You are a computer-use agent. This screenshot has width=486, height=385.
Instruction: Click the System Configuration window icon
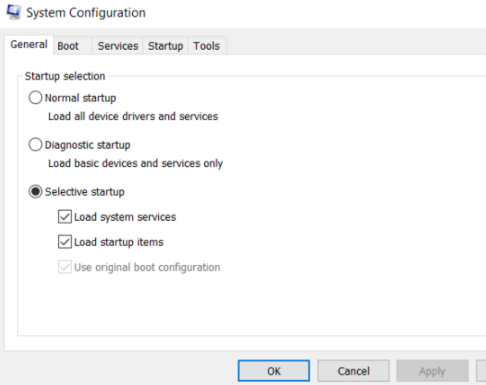click(13, 12)
